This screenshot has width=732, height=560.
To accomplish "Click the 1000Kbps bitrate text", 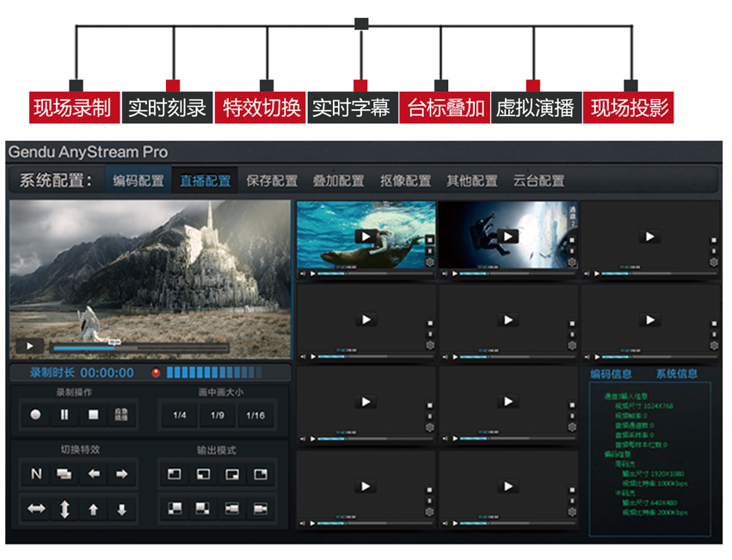I will [x=673, y=483].
